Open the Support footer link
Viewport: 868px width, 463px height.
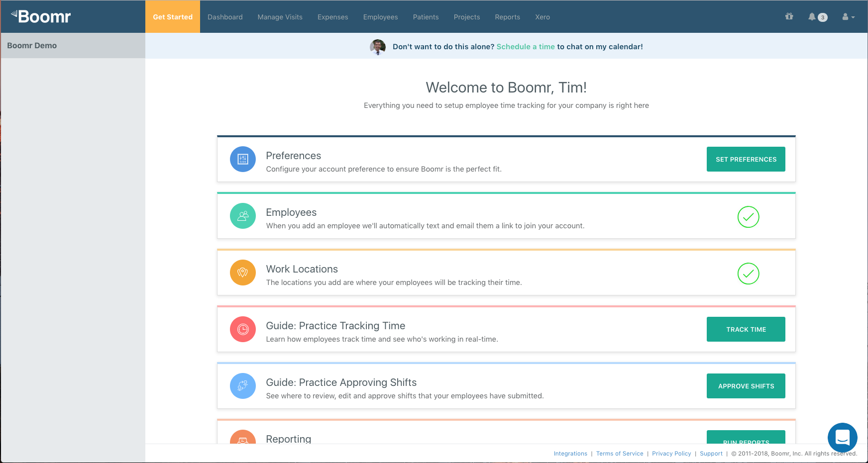(x=711, y=454)
